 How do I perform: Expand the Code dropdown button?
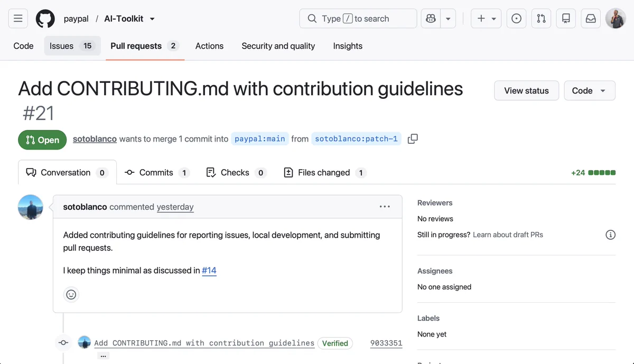click(x=590, y=90)
